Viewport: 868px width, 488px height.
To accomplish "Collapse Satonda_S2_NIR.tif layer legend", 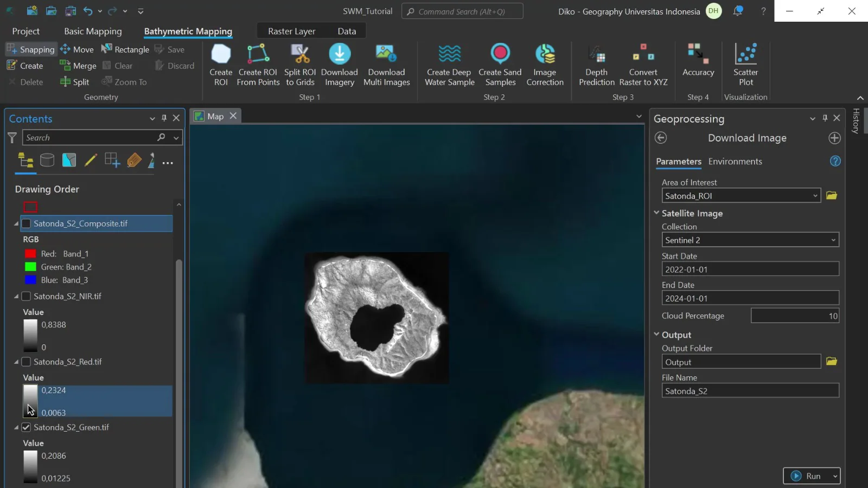I will [16, 297].
